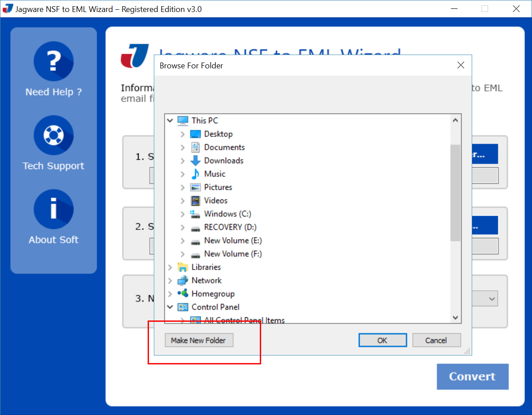Open the About Soft info icon
532x415 pixels.
tap(54, 209)
